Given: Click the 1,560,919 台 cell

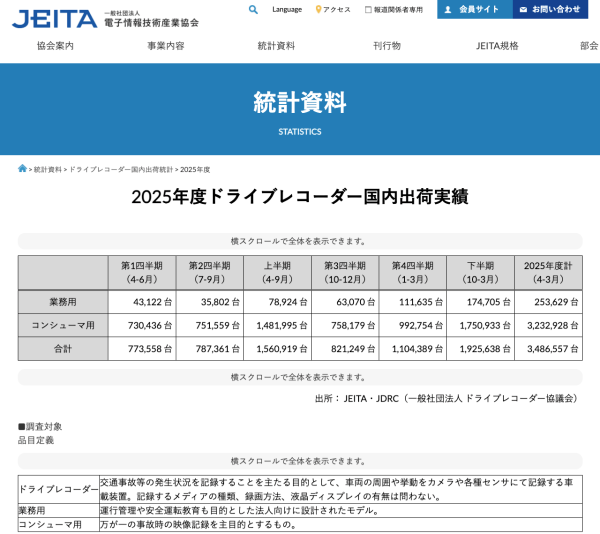Looking at the screenshot, I should click(277, 348).
